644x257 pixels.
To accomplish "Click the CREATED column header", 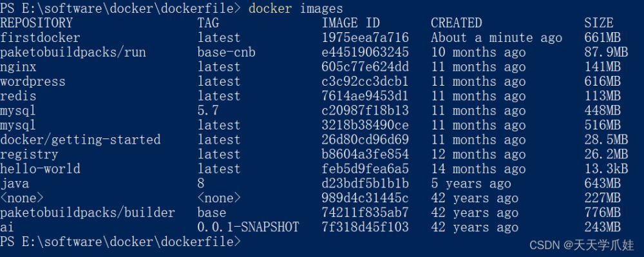I will [457, 23].
